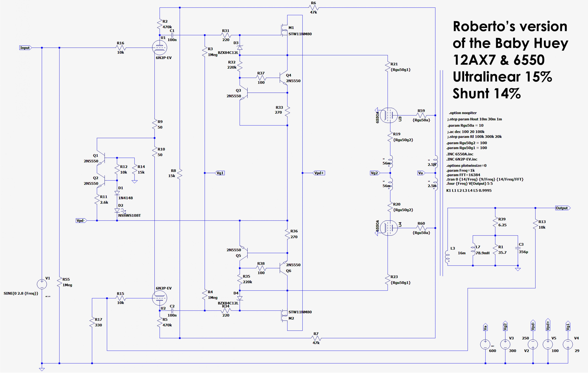Viewport: 588px width, 373px height.
Task: Select resistor R7 47k at bottom
Action: (x=316, y=338)
